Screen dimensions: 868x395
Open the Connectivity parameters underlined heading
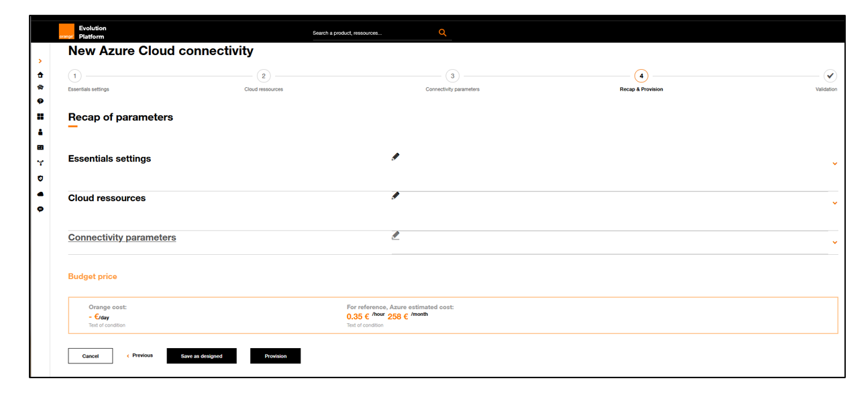coord(122,237)
